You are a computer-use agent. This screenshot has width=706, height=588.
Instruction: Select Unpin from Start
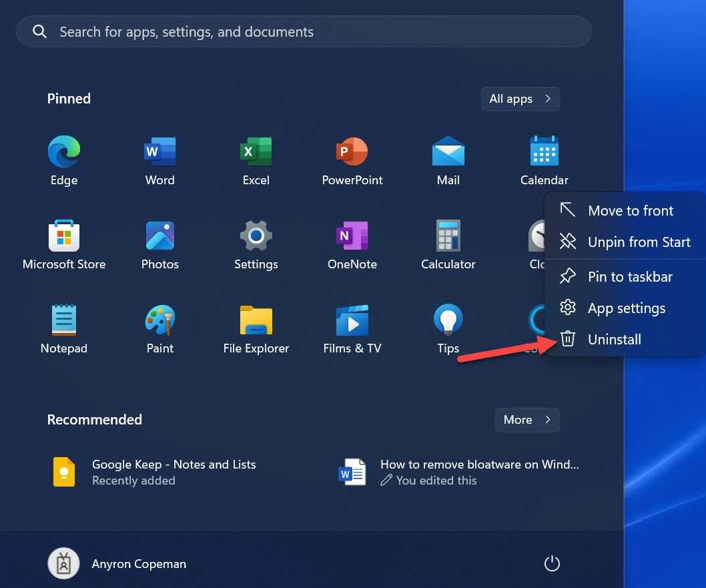625,242
